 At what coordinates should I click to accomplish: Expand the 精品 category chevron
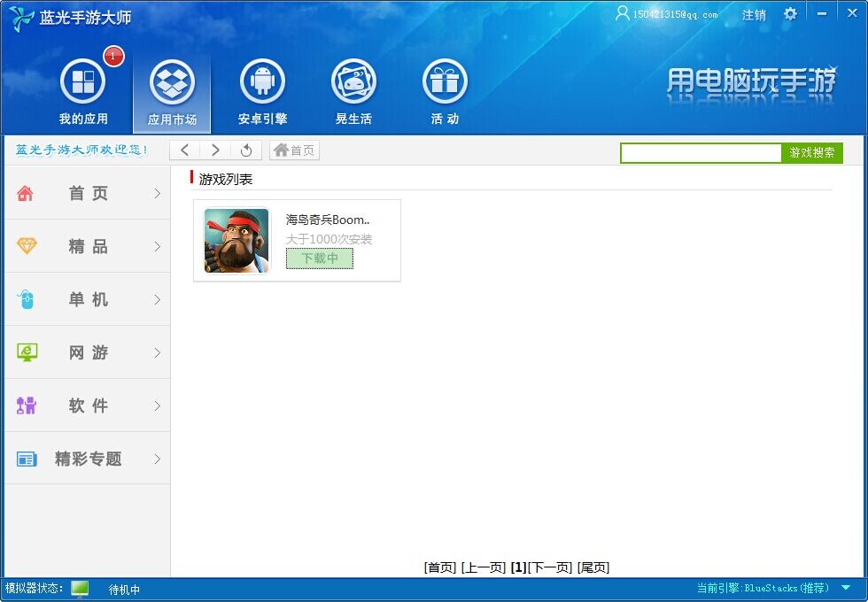[x=157, y=247]
